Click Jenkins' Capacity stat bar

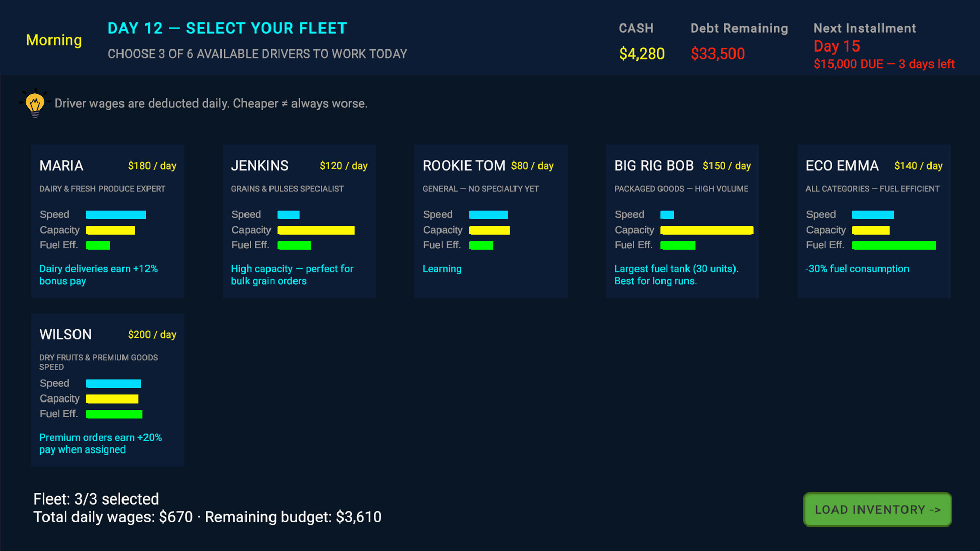coord(315,230)
